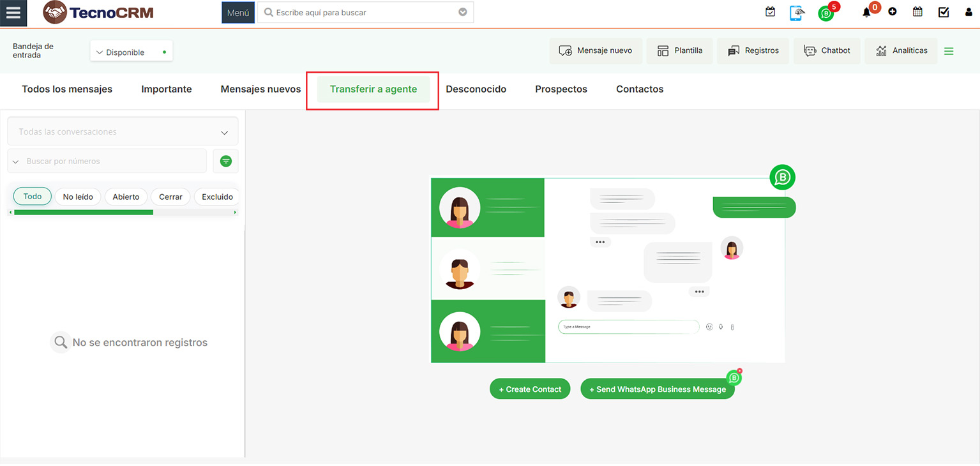Image resolution: width=980 pixels, height=466 pixels.
Task: Expand the top search bar dropdown arrow
Action: coord(463,12)
